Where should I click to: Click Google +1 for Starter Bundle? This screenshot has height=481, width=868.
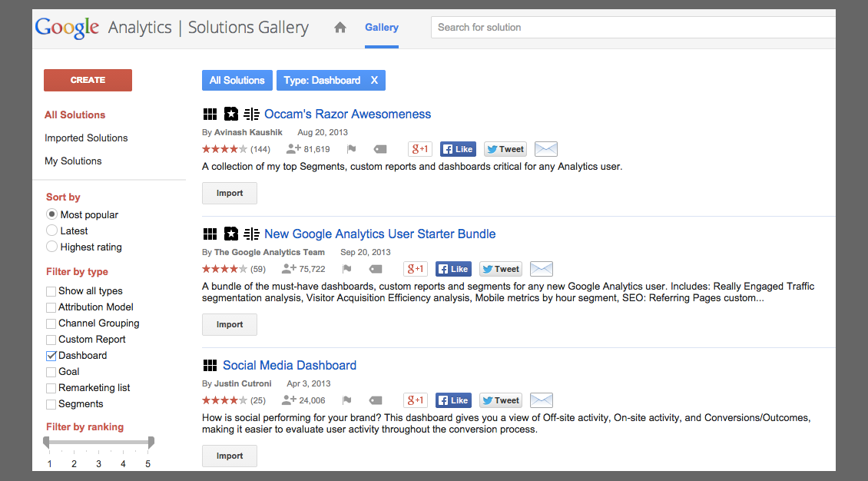point(415,269)
